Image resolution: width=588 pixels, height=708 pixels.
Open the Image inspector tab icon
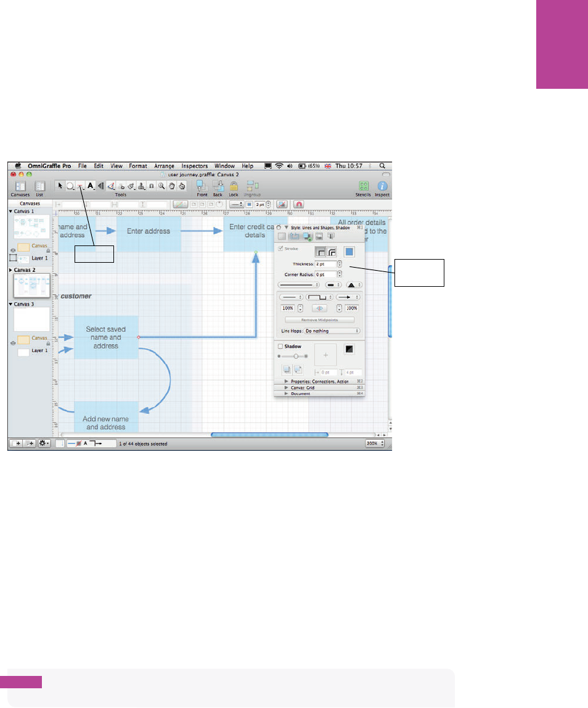319,236
